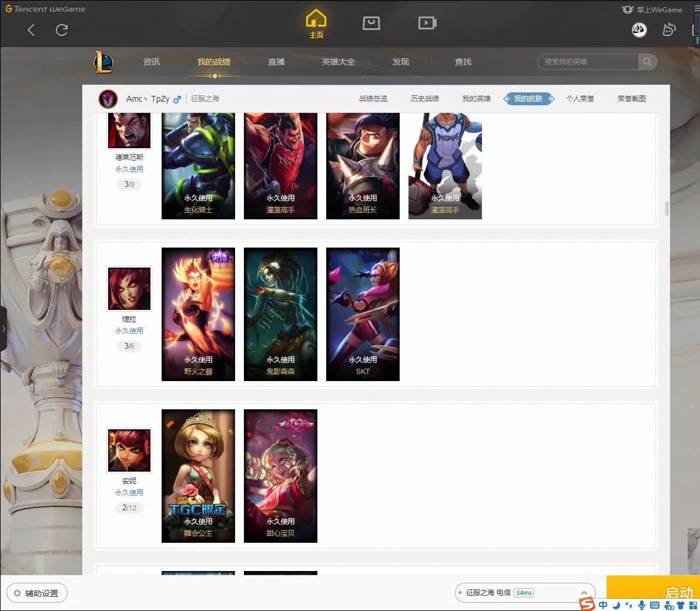Open the 野火之藤 skin card
This screenshot has width=700, height=611.
198,315
